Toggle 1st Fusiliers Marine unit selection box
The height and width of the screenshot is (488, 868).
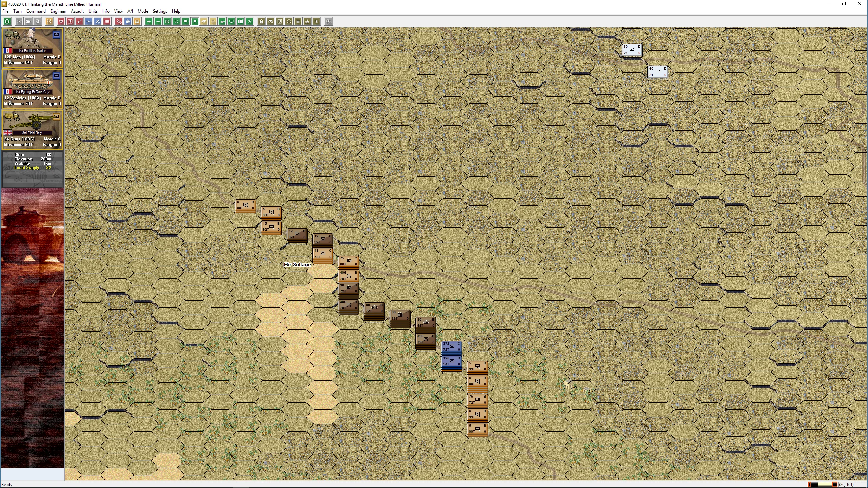coord(56,35)
